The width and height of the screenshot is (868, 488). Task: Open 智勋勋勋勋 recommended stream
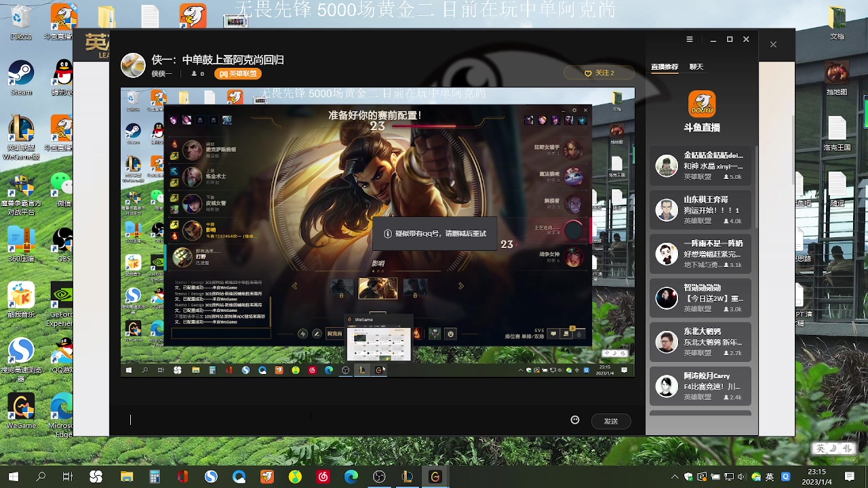point(701,298)
